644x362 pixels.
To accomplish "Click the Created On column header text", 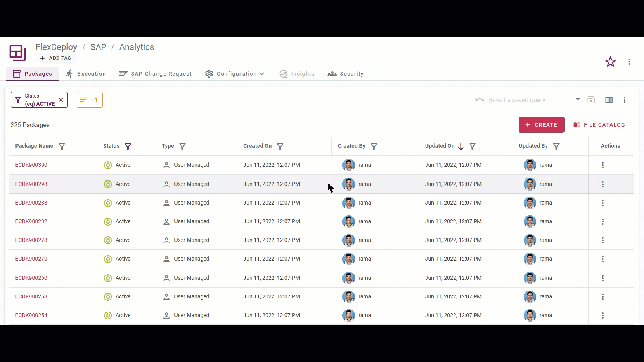I will point(257,146).
